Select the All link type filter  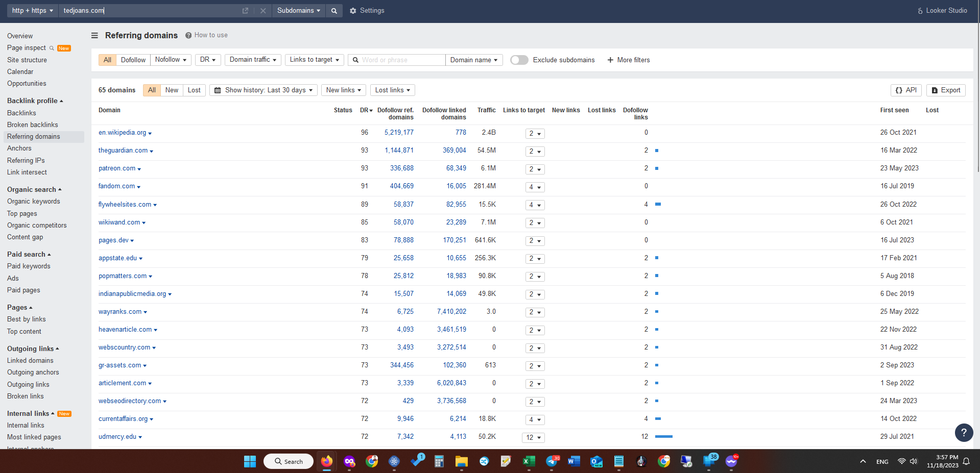(x=107, y=60)
